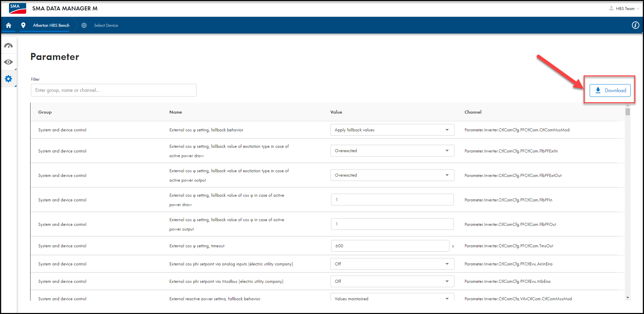This screenshot has width=644, height=314.
Task: Click channel text ending CtlComMssMod in first row
Action: (517, 130)
